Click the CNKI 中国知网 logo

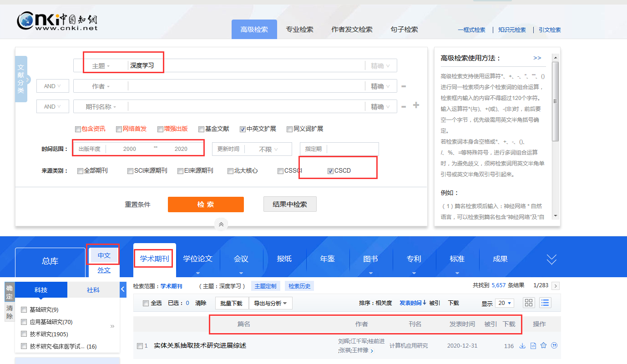click(x=58, y=21)
